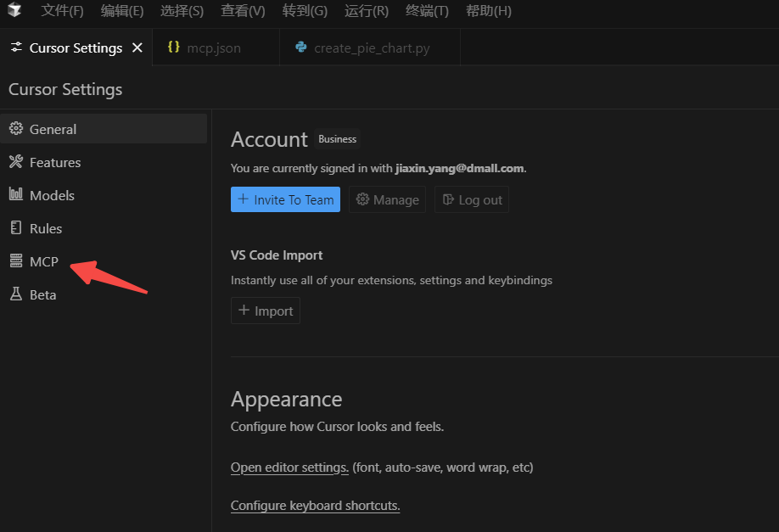Open the 终端(T) menu
The image size is (779, 532).
(x=427, y=10)
